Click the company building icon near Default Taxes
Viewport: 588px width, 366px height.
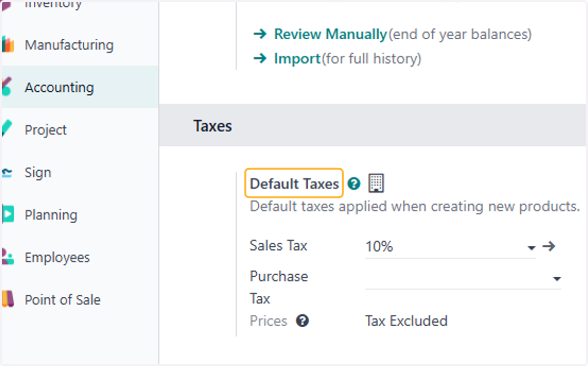(376, 183)
